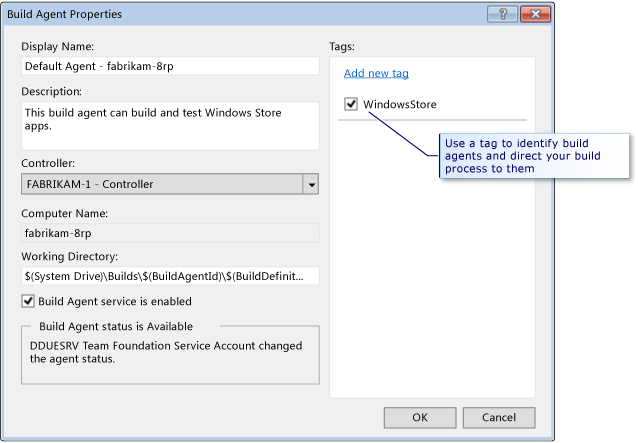Click the Working Directory path field
The width and height of the screenshot is (638, 443).
169,274
